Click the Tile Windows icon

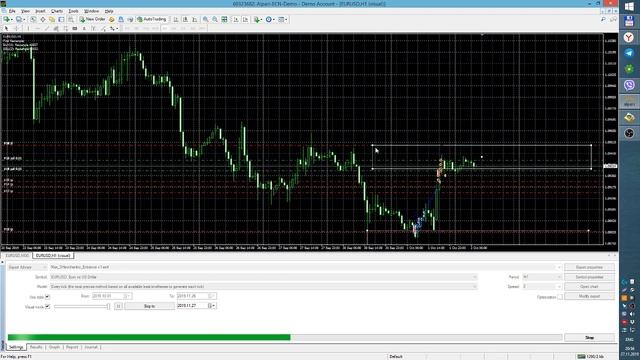pyautogui.click(x=224, y=19)
